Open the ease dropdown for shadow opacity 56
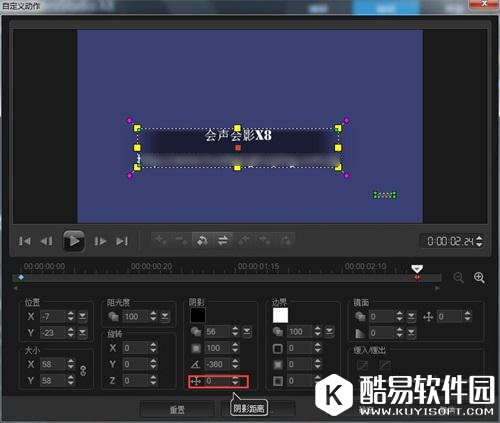 247,332
